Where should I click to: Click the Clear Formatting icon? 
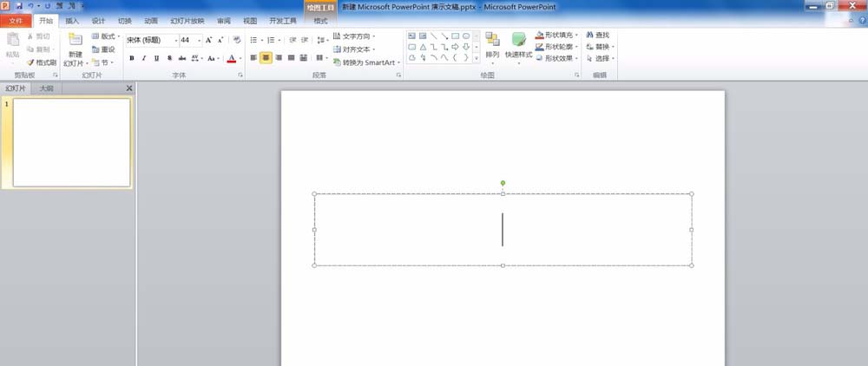(236, 41)
